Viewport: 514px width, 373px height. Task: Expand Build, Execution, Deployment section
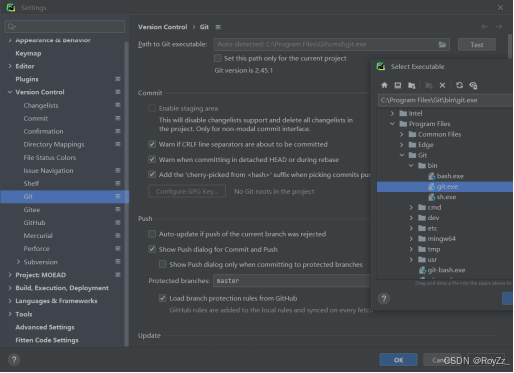coord(10,288)
